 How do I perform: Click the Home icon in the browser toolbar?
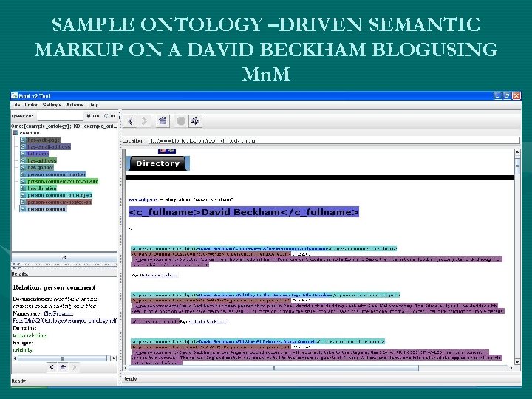pos(163,120)
